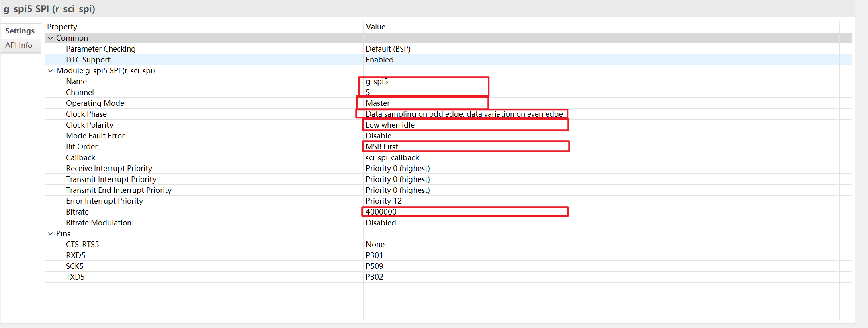
Task: Select the Bit Order property label
Action: (x=82, y=147)
